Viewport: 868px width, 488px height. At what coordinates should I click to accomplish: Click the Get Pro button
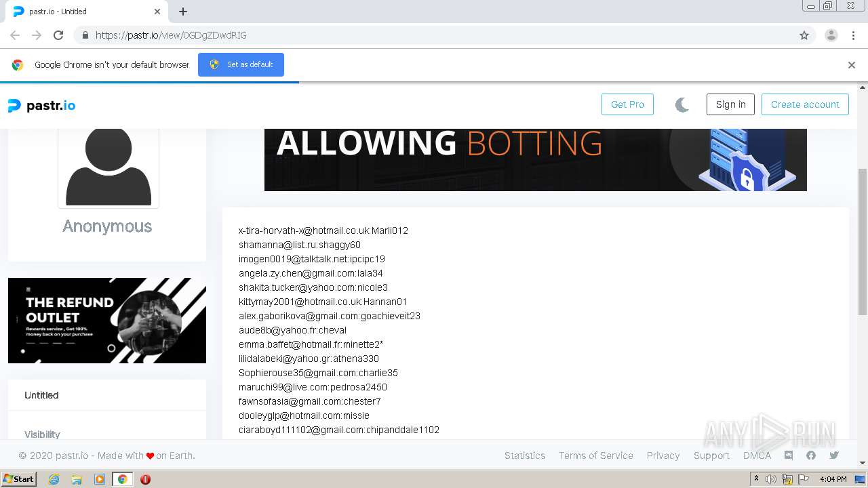(627, 104)
